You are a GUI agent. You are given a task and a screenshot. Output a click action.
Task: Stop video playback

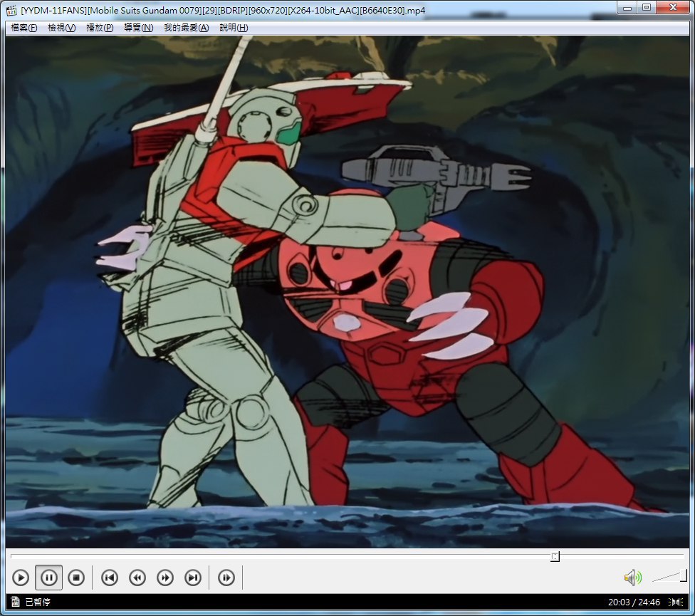tap(76, 578)
